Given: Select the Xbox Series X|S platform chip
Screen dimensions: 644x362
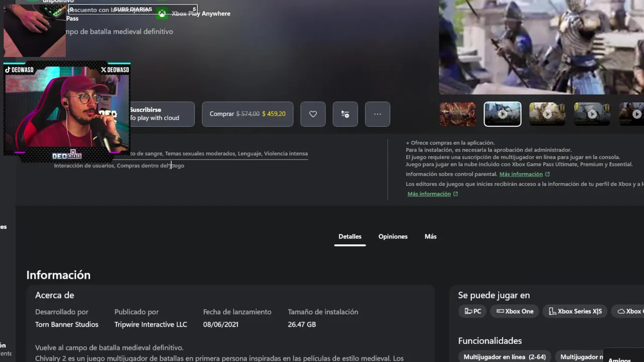Looking at the screenshot, I should (x=575, y=311).
